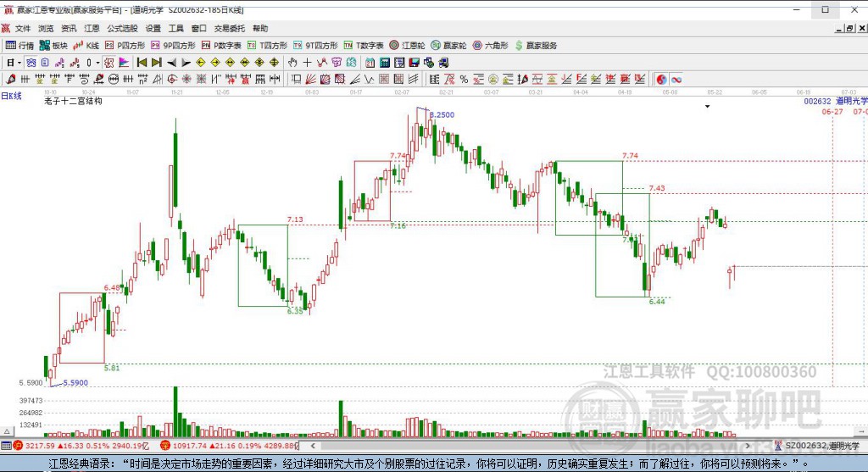Select the circled 金 golden ratio tool

coord(493,79)
